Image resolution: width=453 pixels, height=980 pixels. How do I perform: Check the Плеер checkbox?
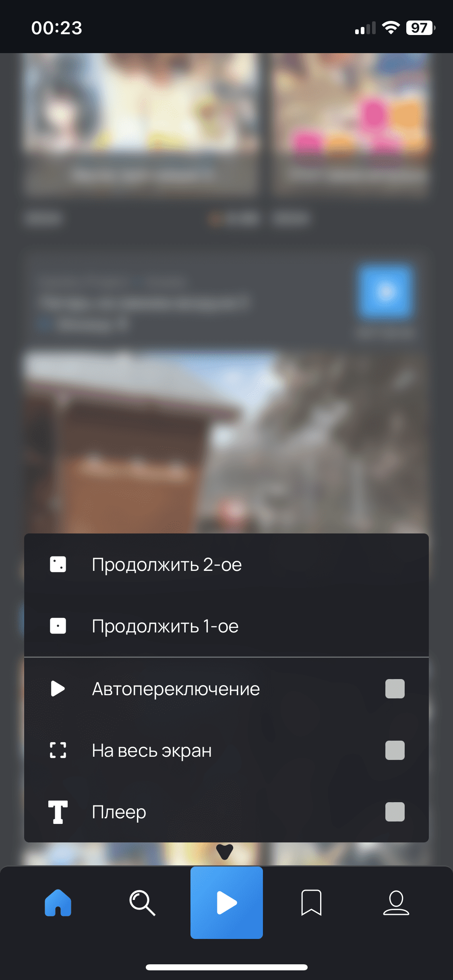(395, 812)
